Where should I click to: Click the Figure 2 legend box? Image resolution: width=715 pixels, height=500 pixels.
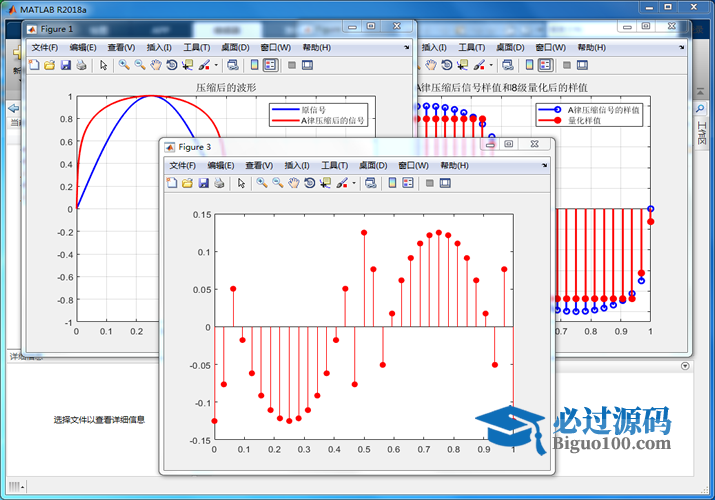589,115
